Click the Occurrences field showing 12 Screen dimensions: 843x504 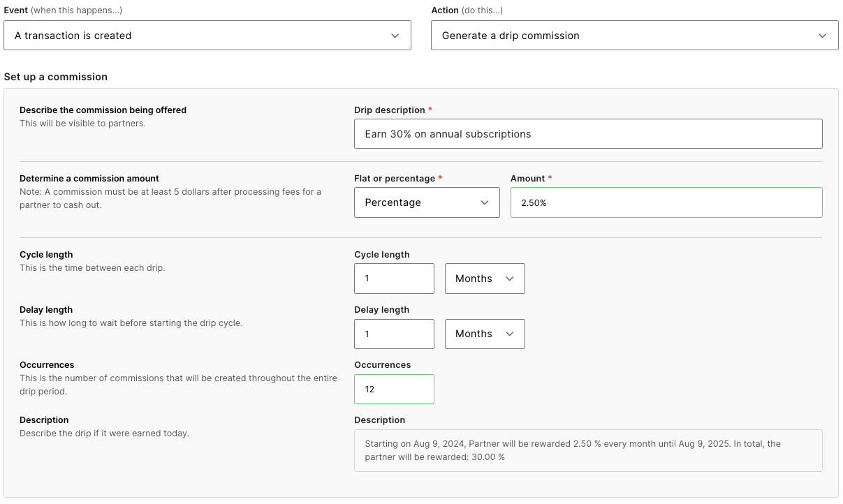394,389
